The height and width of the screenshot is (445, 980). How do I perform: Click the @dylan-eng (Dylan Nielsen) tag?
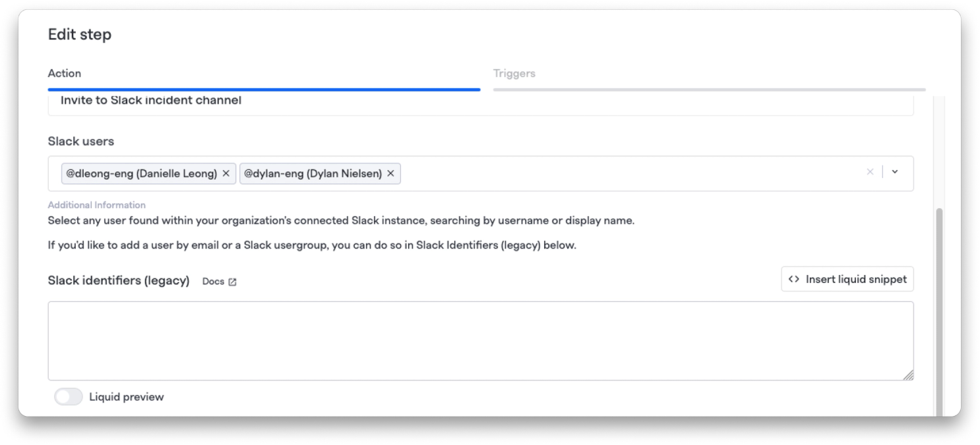[320, 173]
